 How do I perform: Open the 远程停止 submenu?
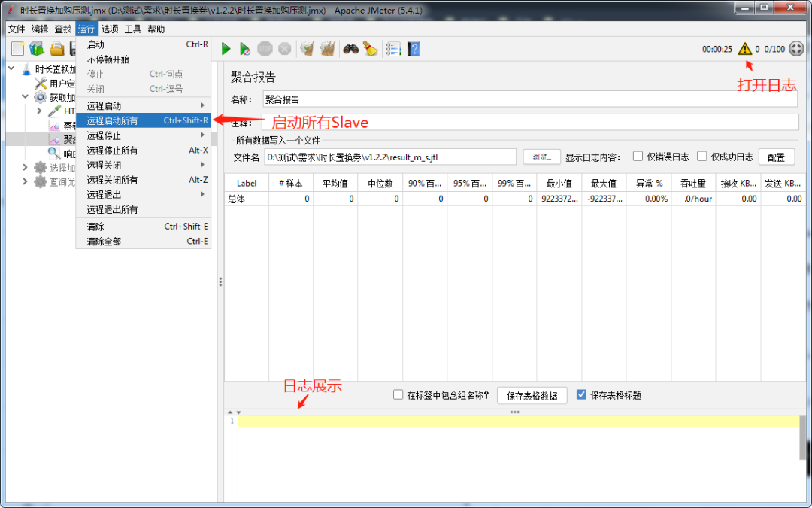[144, 135]
